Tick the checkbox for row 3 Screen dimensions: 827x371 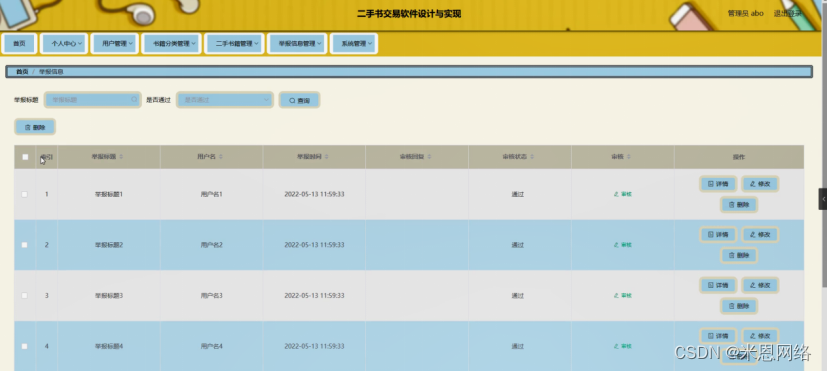point(24,296)
